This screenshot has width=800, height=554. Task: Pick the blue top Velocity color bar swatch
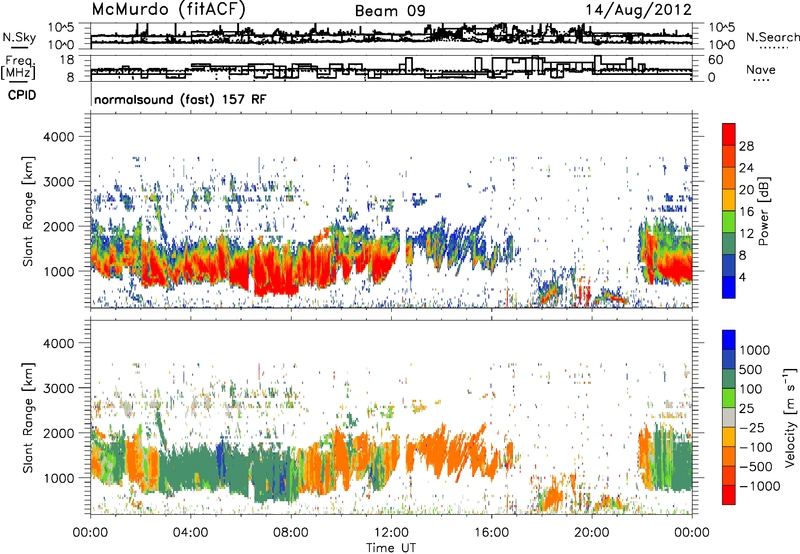pos(729,340)
